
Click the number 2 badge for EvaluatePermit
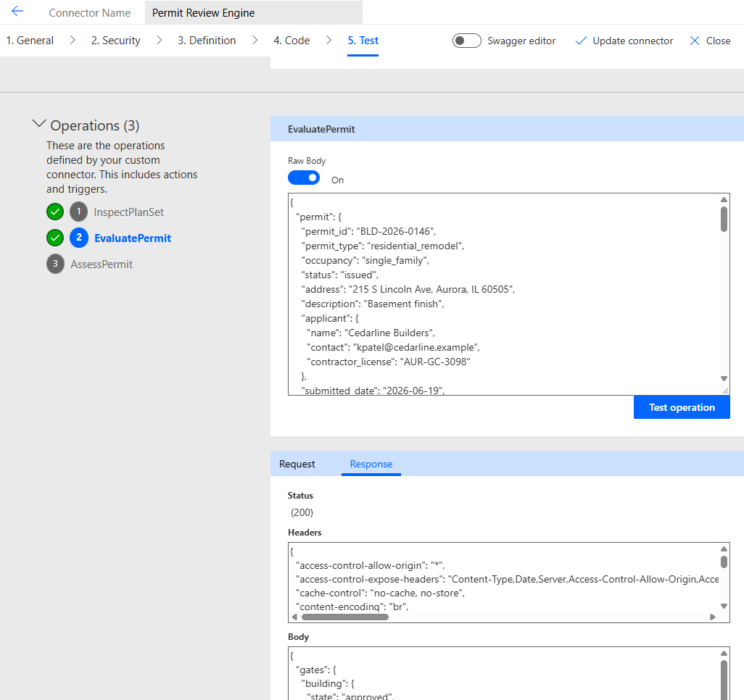point(79,238)
